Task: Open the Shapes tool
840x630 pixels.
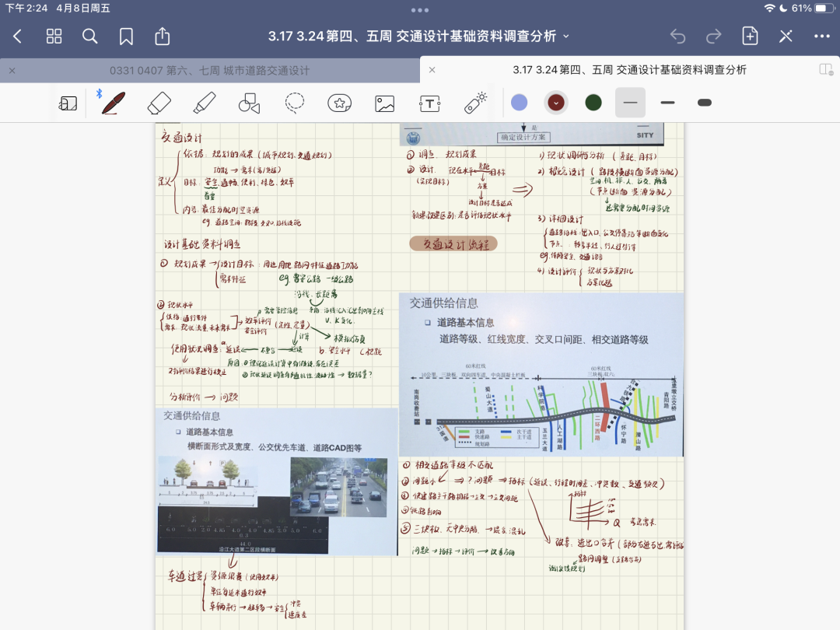Action: 248,103
